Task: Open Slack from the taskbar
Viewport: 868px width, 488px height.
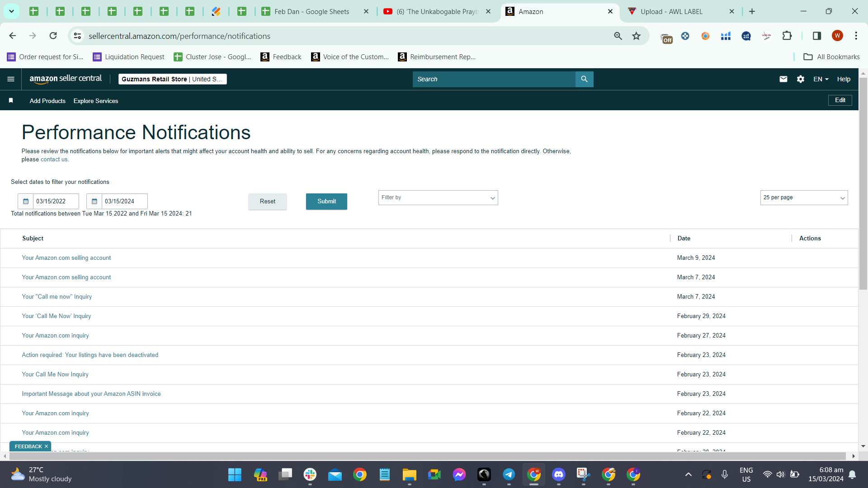Action: click(x=310, y=475)
